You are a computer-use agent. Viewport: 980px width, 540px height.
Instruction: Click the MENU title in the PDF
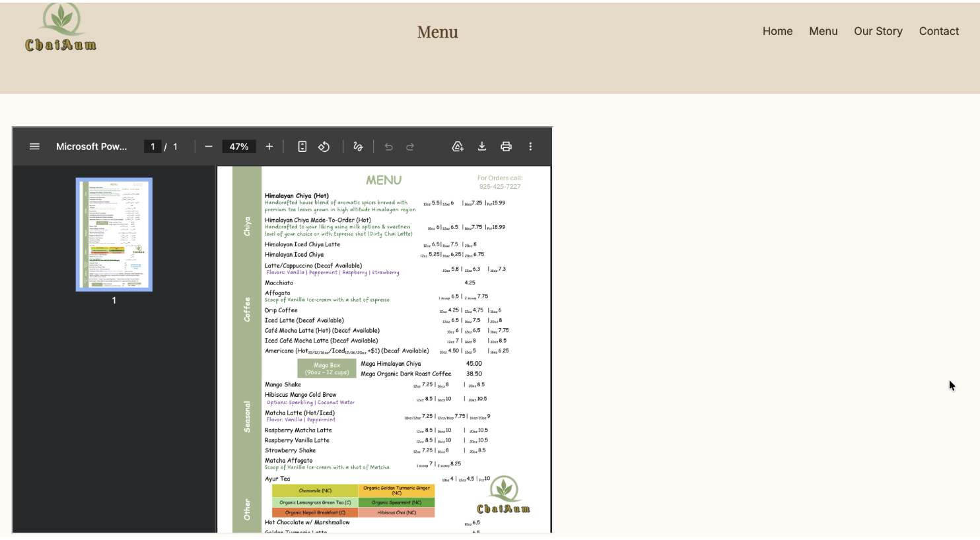pos(384,180)
